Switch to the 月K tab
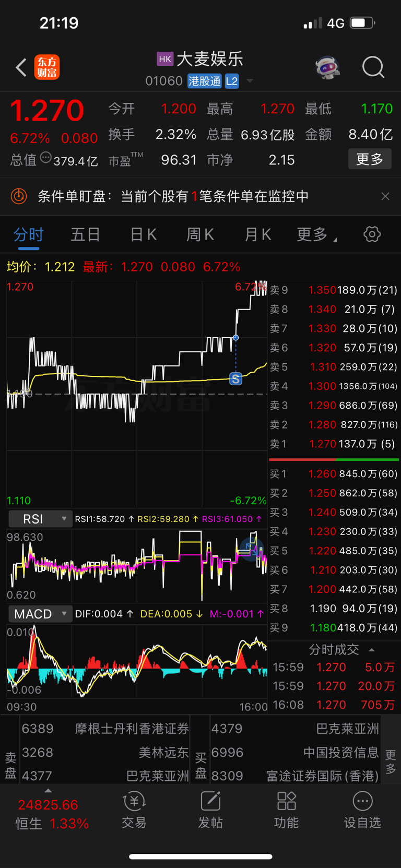The image size is (401, 868). coord(258,234)
